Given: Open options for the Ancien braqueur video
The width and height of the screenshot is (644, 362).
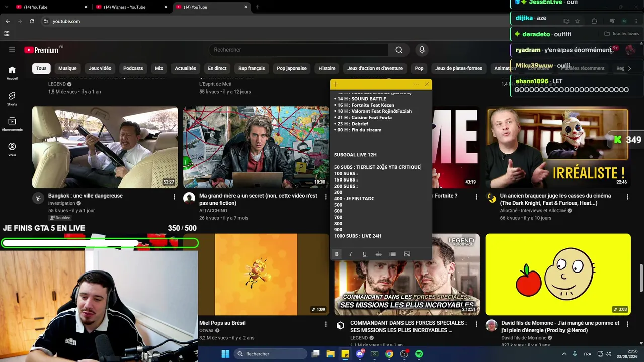Looking at the screenshot, I should (x=627, y=197).
